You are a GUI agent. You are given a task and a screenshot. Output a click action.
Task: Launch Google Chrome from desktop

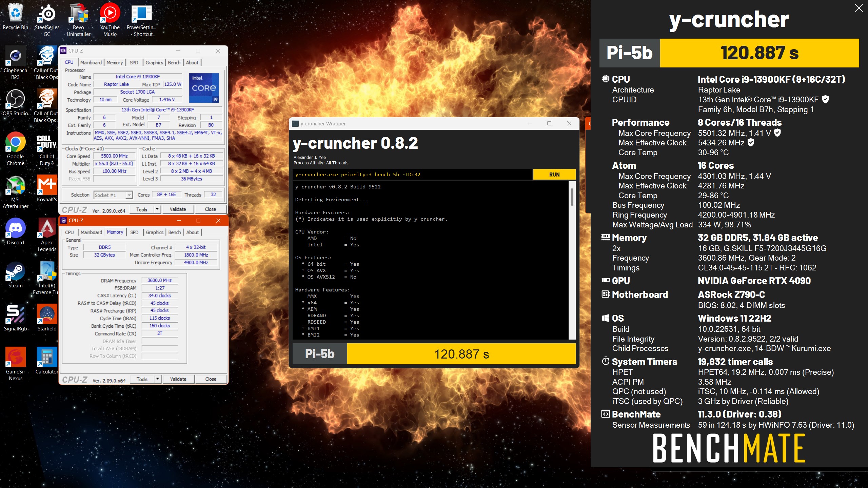coord(15,149)
